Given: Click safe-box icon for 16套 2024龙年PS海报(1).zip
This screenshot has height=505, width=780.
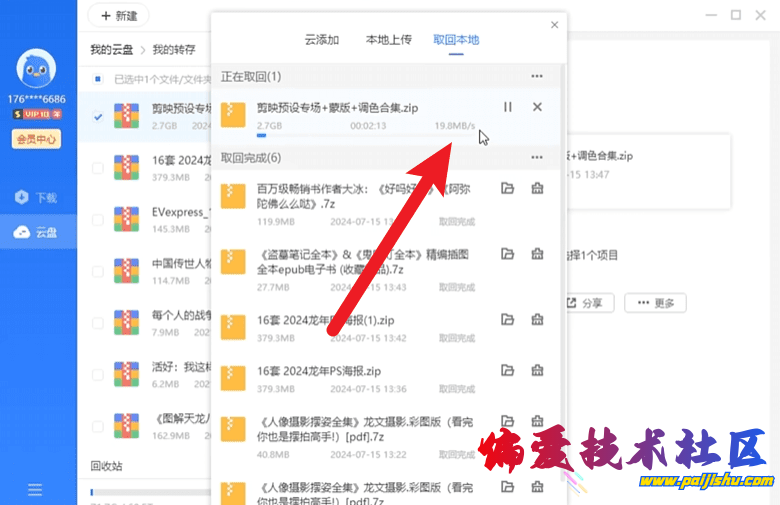Looking at the screenshot, I should pyautogui.click(x=537, y=320).
